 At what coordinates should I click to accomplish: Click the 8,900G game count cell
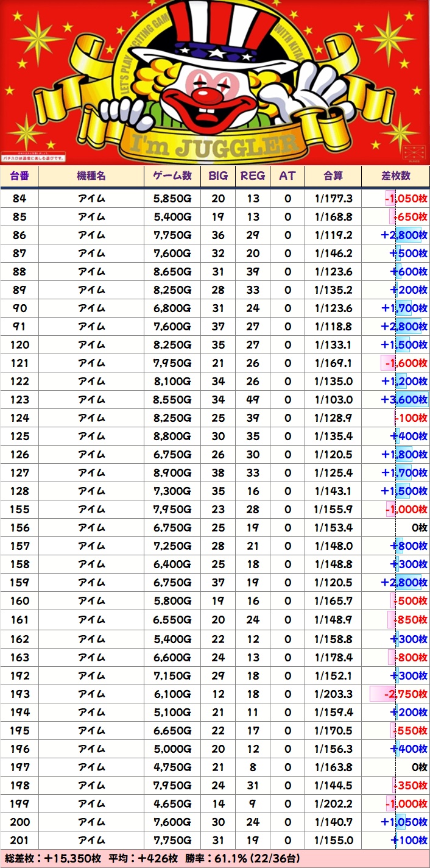click(x=172, y=473)
